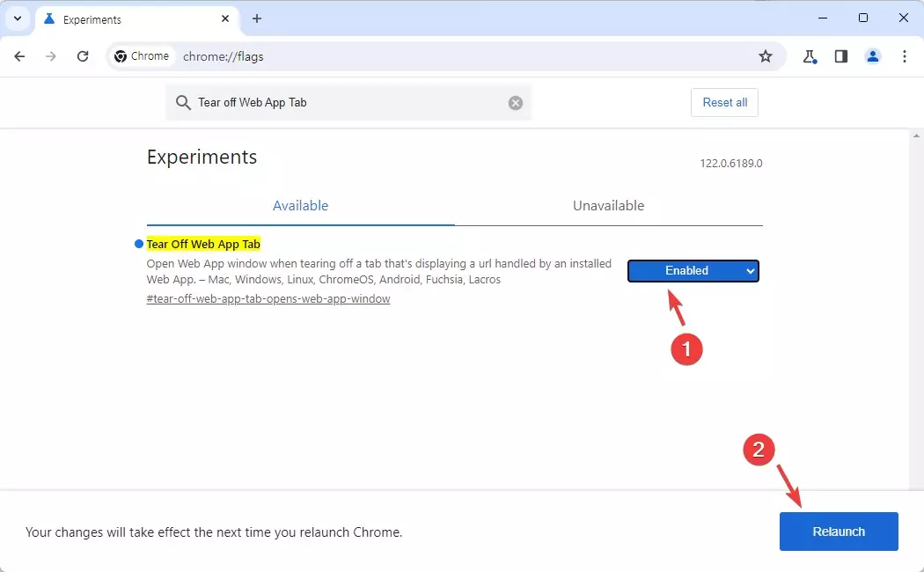Reload the chrome://flags page
Viewport: 924px width, 572px height.
point(83,56)
